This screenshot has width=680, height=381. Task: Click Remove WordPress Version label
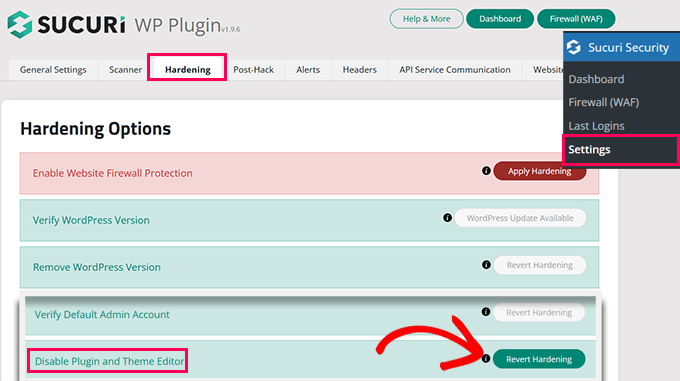click(x=97, y=267)
